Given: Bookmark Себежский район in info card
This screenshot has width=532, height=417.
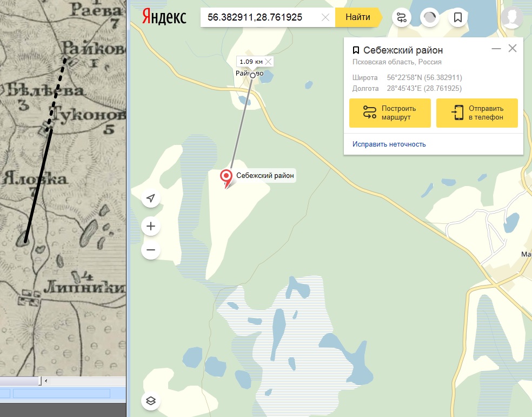Looking at the screenshot, I should click(x=356, y=50).
